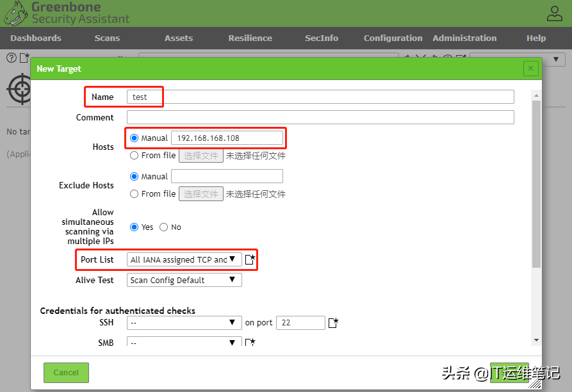The image size is (572, 392).
Task: Click the Greenbone Security Assistant logo
Action: [x=64, y=12]
